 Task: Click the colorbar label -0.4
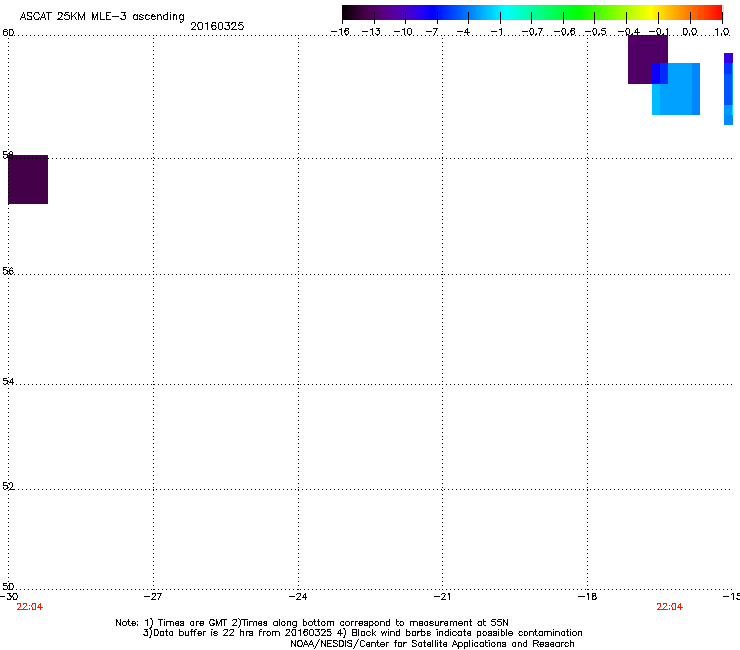tap(629, 32)
